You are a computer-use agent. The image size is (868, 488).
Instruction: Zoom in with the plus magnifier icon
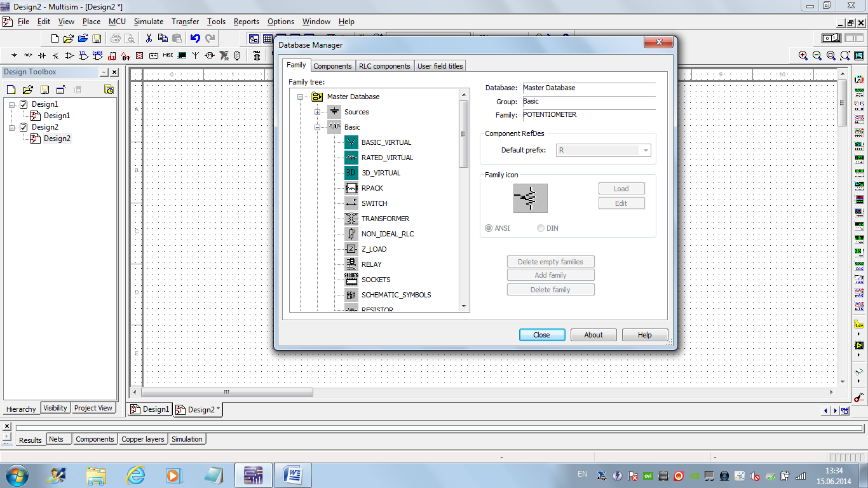803,55
